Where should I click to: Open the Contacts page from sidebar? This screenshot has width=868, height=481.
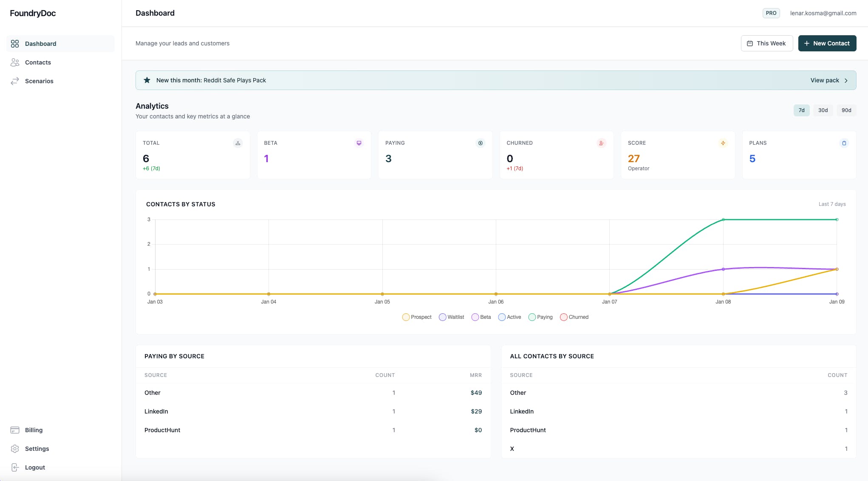point(38,62)
